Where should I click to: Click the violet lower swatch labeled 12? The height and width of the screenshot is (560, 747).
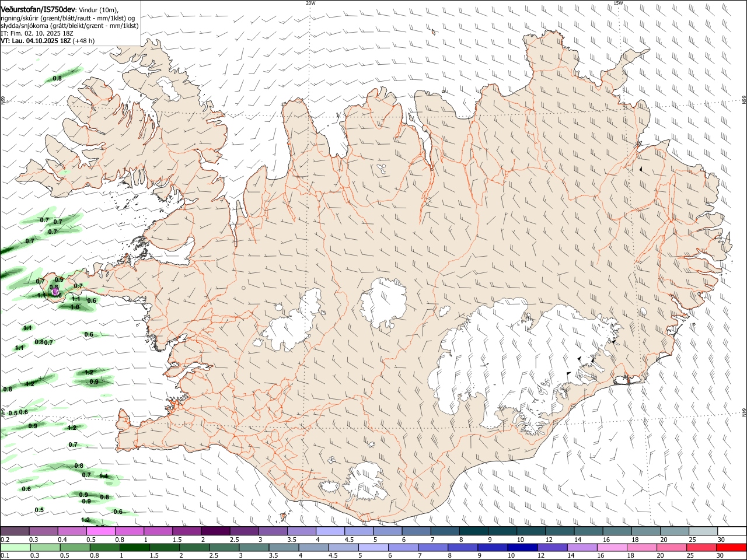[x=553, y=548]
